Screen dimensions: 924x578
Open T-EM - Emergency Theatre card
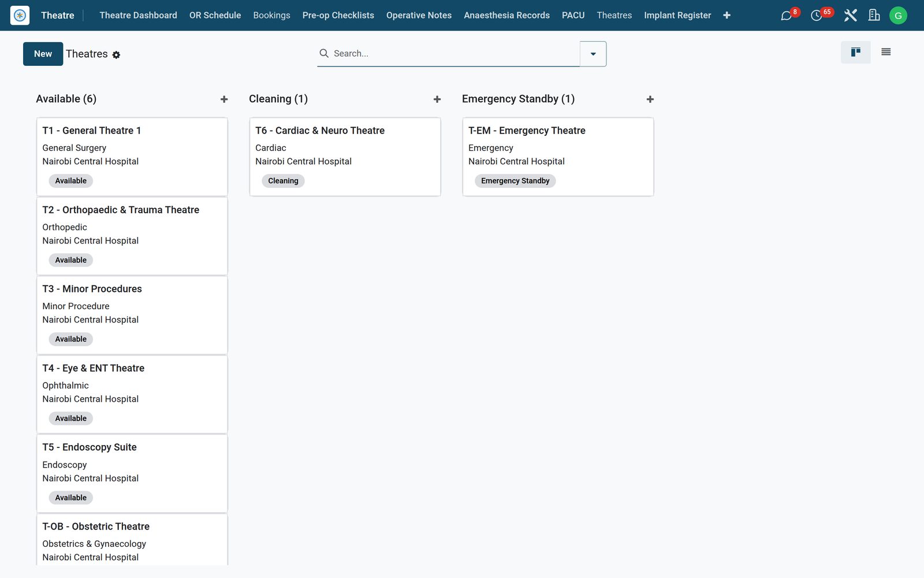tap(558, 157)
